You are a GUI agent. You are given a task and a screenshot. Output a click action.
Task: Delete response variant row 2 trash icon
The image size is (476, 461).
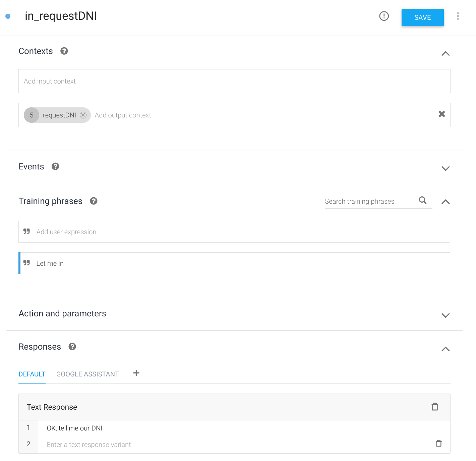(x=438, y=444)
